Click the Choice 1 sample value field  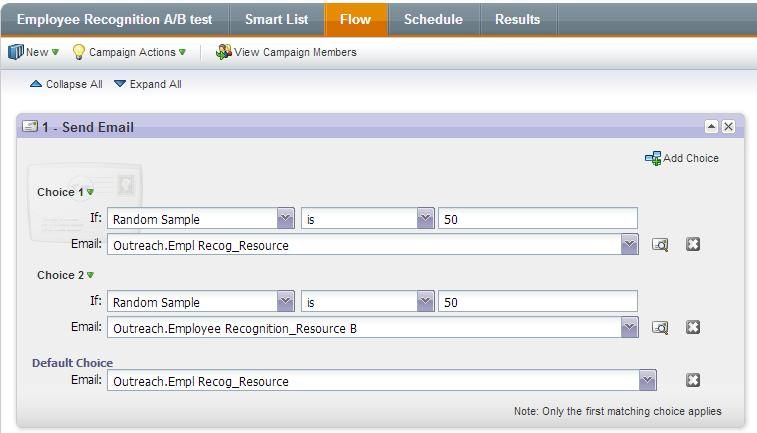pos(537,219)
